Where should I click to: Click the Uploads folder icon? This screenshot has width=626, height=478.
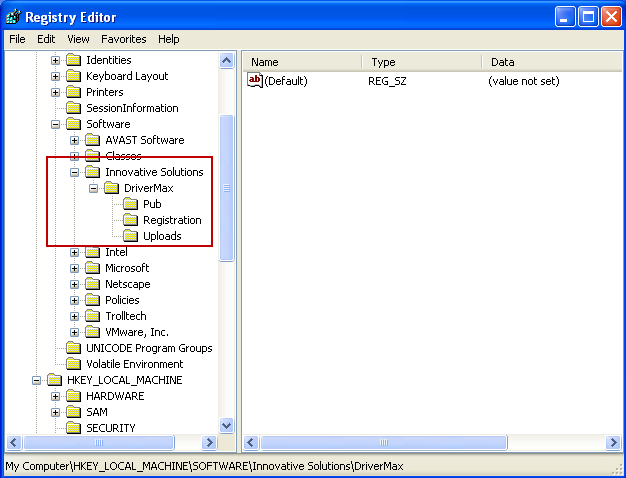(x=131, y=236)
